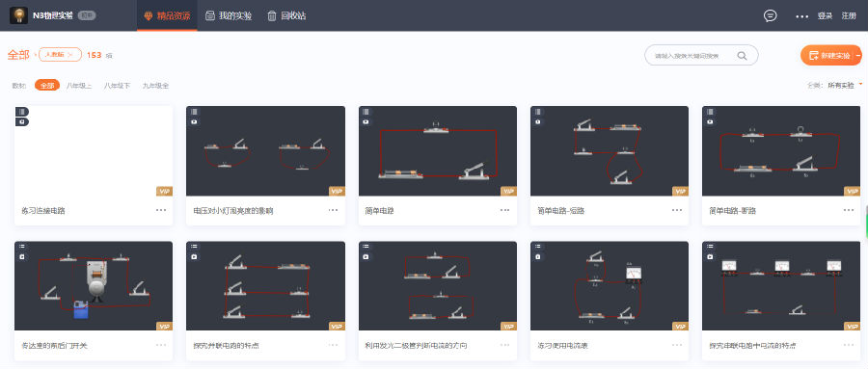Select the 全部 grade filter pill
Image resolution: width=868 pixels, height=369 pixels.
pos(47,85)
